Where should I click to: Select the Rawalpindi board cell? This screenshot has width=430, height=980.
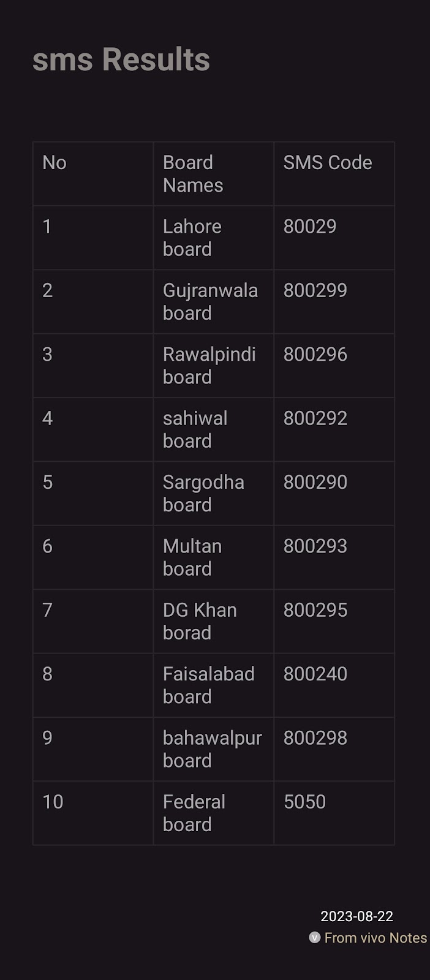coord(213,366)
